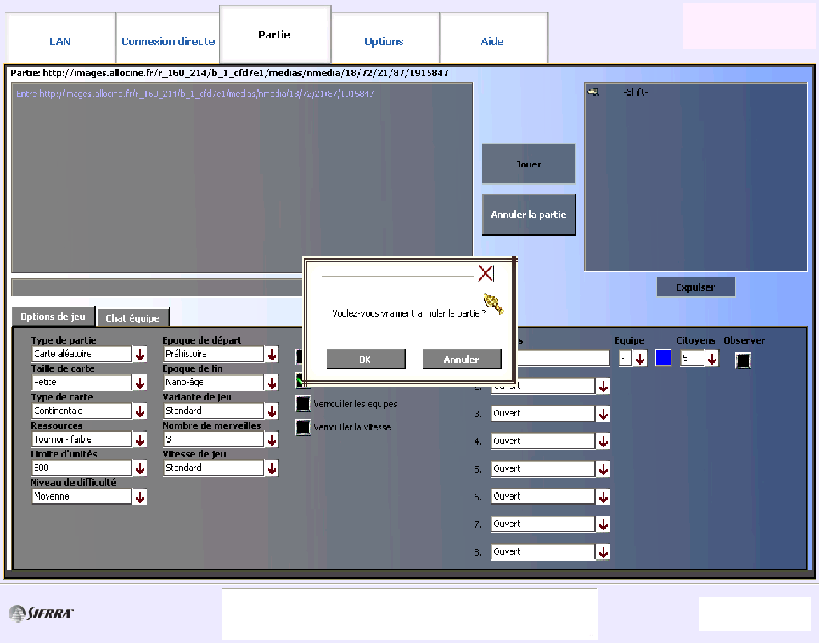Click the arrow icon for slot 8 Ouvert

tap(603, 552)
